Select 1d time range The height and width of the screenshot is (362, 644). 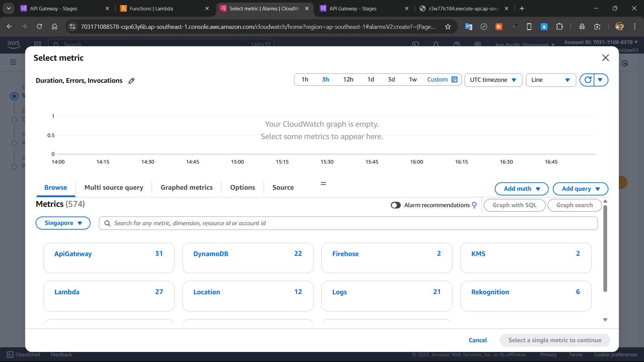pyautogui.click(x=371, y=79)
